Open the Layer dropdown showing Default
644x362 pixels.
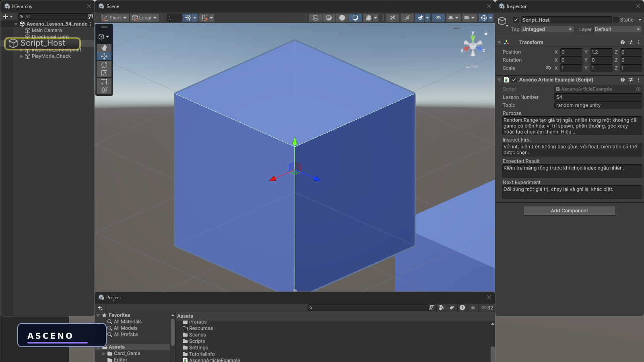[x=617, y=29]
